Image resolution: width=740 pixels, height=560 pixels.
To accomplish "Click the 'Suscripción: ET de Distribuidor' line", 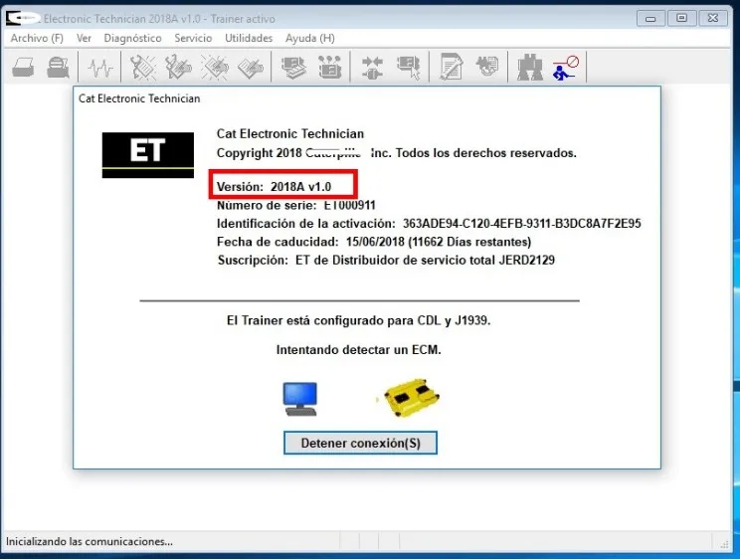I will point(386,260).
